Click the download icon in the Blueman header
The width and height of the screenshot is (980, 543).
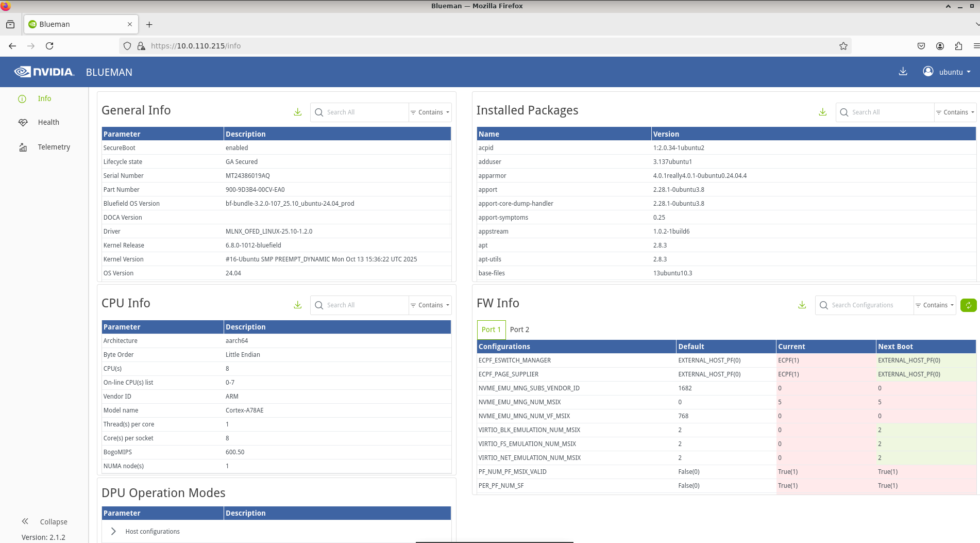point(903,72)
